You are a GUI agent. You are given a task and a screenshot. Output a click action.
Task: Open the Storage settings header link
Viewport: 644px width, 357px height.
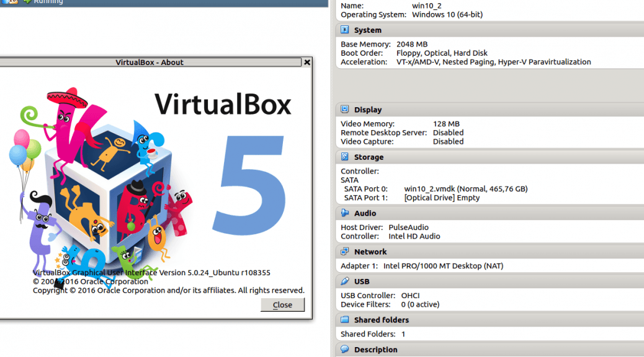click(369, 157)
